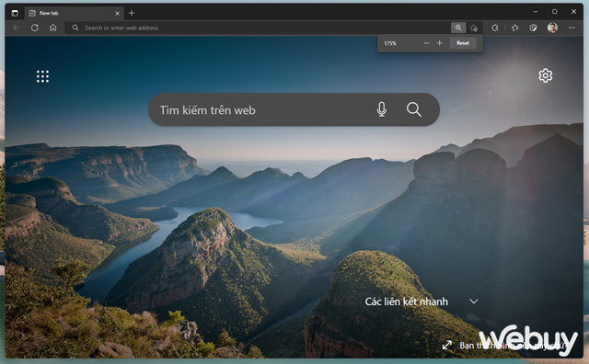Open Settings and more ellipsis menu
The width and height of the screenshot is (589, 364).
(x=572, y=28)
